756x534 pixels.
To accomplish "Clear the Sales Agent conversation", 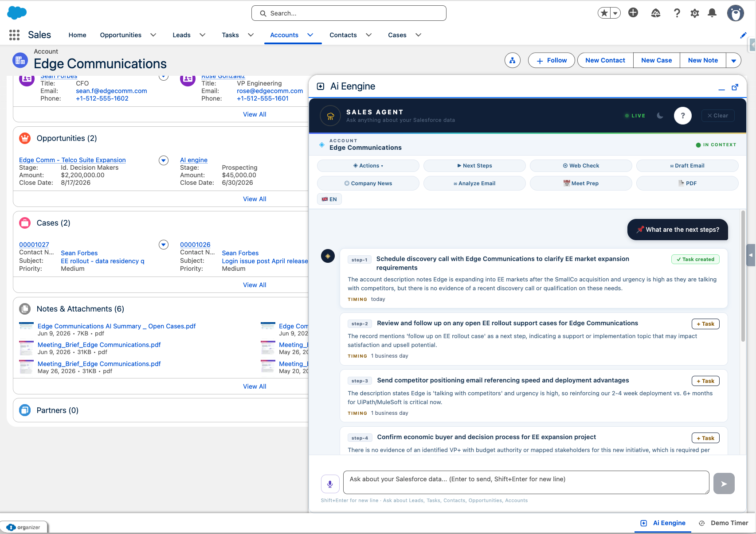I will pos(718,116).
